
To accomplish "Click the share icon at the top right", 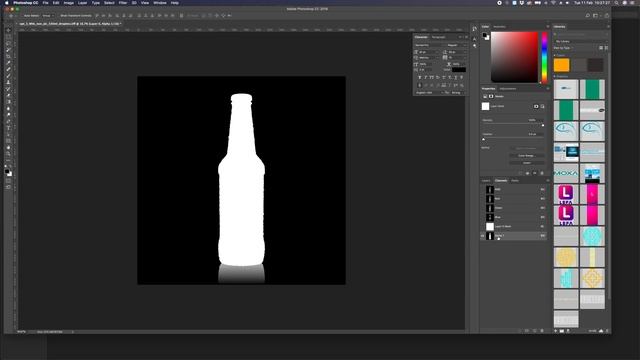I will tap(607, 16).
